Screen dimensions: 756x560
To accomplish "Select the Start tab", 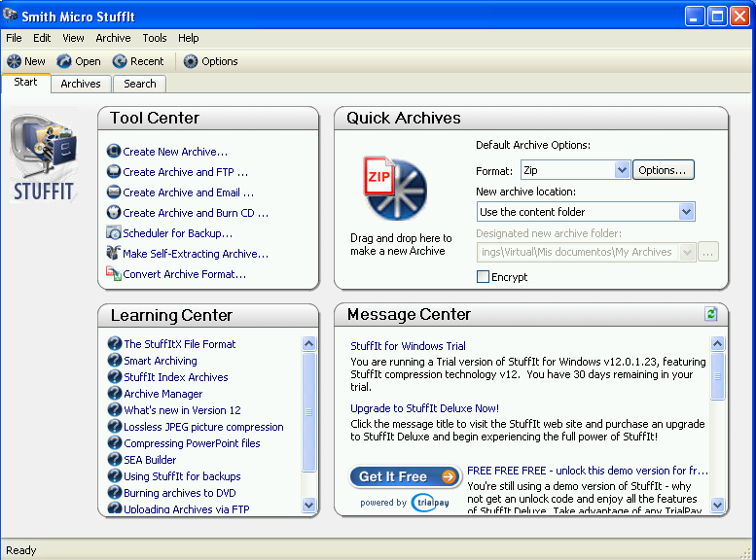I will [25, 82].
